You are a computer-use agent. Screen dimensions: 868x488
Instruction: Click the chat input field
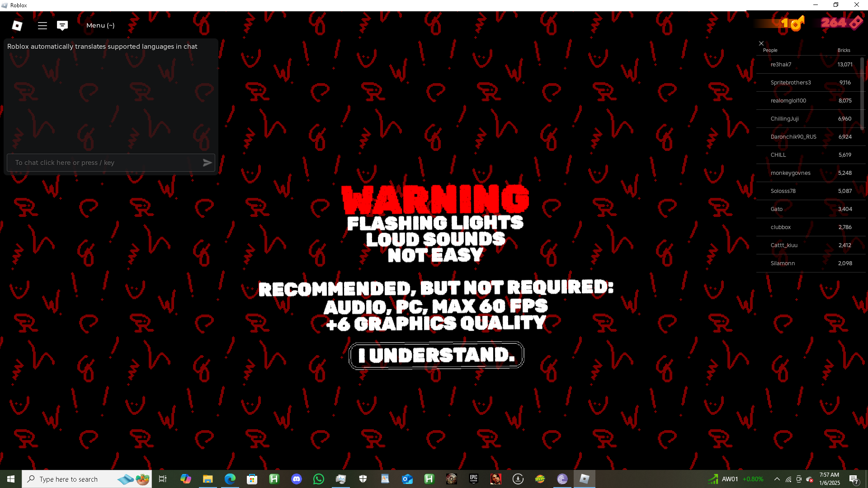[x=104, y=163]
